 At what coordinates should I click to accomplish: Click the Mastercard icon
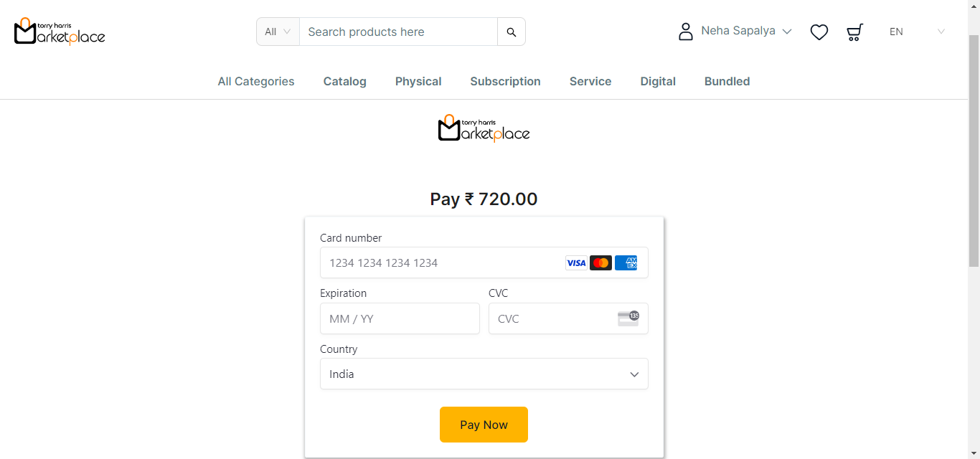[601, 263]
